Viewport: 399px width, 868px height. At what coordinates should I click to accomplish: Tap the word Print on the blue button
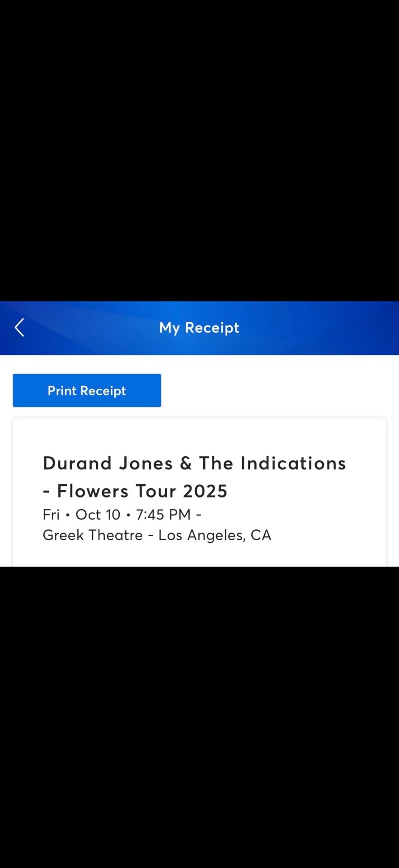(62, 391)
